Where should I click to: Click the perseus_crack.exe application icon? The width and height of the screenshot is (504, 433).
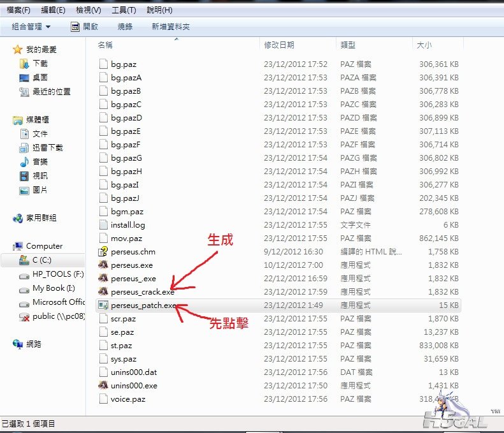[103, 292]
